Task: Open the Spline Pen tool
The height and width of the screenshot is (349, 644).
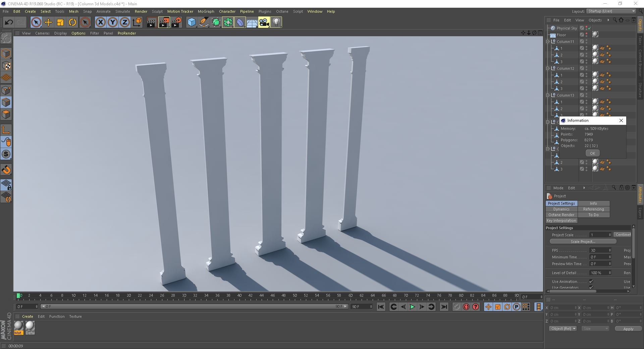Action: (x=204, y=22)
